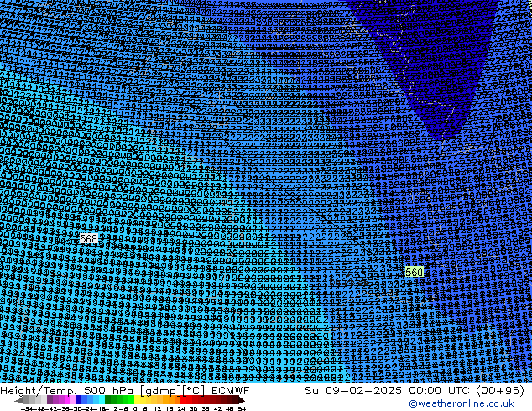
Task: Click the bright red legend swatch at 24
Action: 183,399
